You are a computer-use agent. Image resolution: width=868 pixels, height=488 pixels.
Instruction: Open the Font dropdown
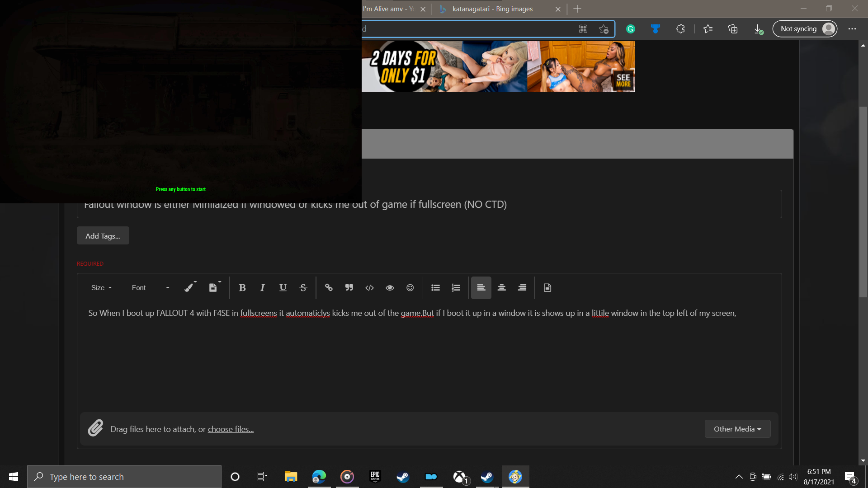pos(151,288)
